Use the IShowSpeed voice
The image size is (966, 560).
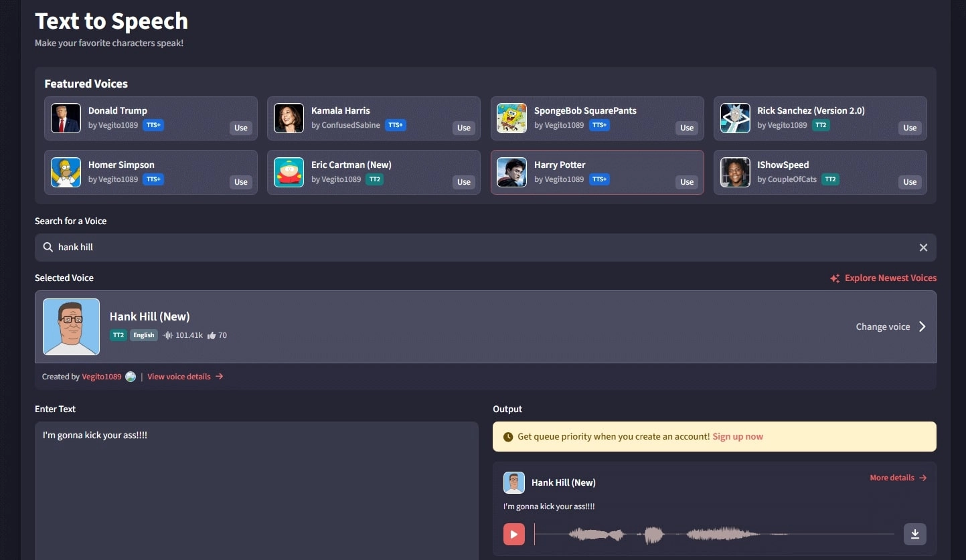click(910, 182)
